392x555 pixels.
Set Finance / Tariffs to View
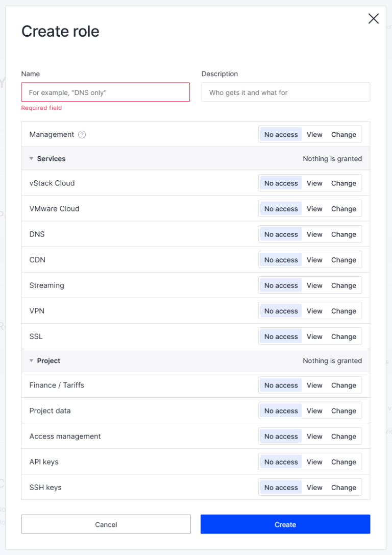click(314, 385)
